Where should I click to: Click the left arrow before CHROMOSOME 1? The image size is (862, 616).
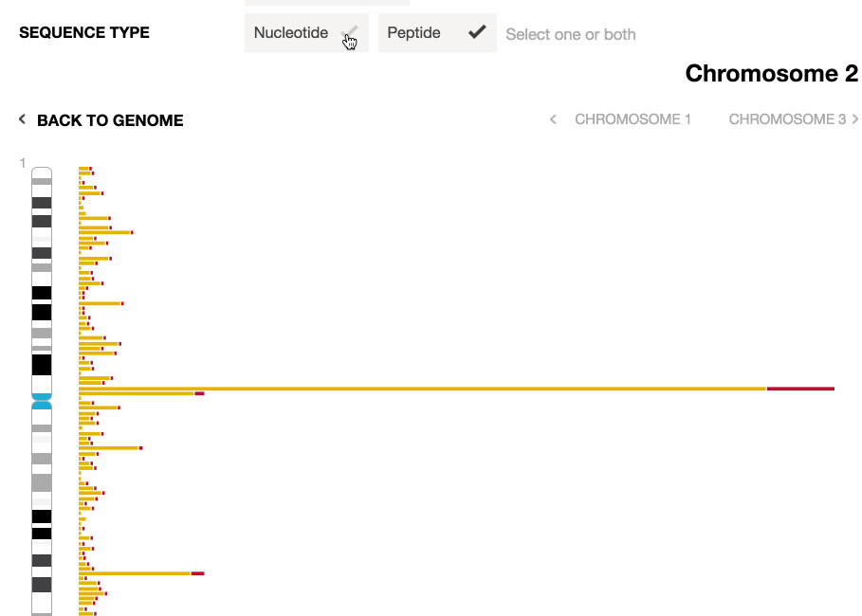[554, 119]
